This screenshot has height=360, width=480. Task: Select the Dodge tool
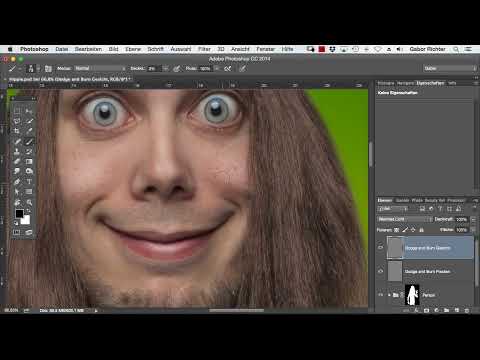29,171
